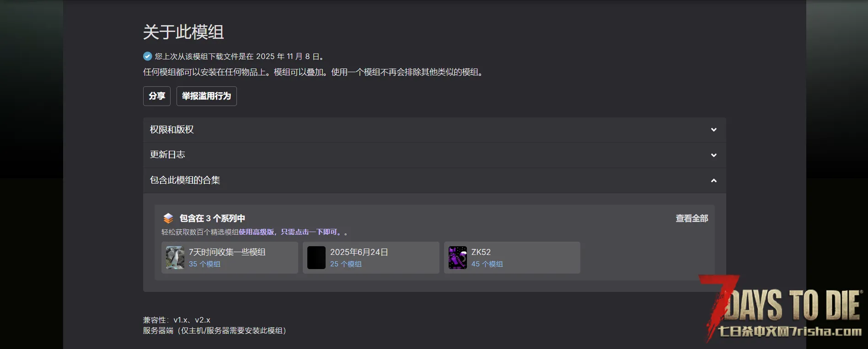The width and height of the screenshot is (868, 349).
Task: Click the stacked layers collections icon
Action: click(x=168, y=218)
